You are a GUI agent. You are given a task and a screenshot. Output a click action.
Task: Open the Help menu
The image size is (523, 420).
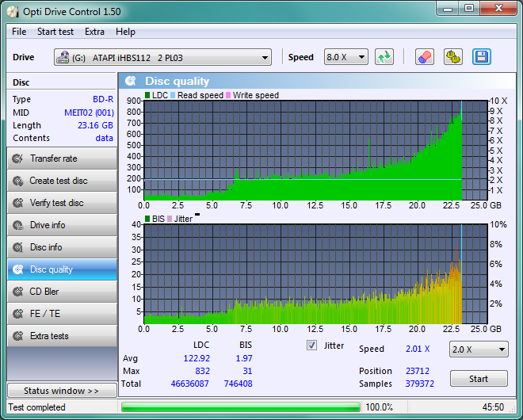pyautogui.click(x=125, y=32)
